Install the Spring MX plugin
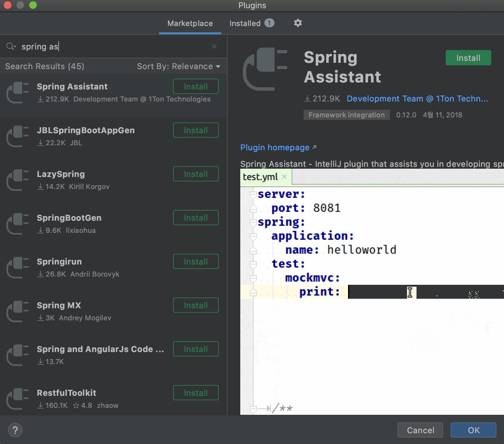 pos(196,305)
